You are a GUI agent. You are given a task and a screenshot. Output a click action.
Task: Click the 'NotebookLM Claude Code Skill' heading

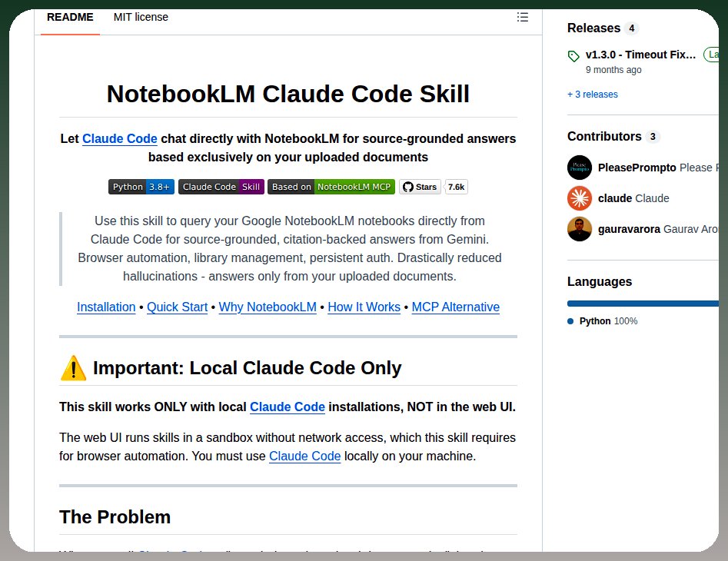tap(288, 94)
